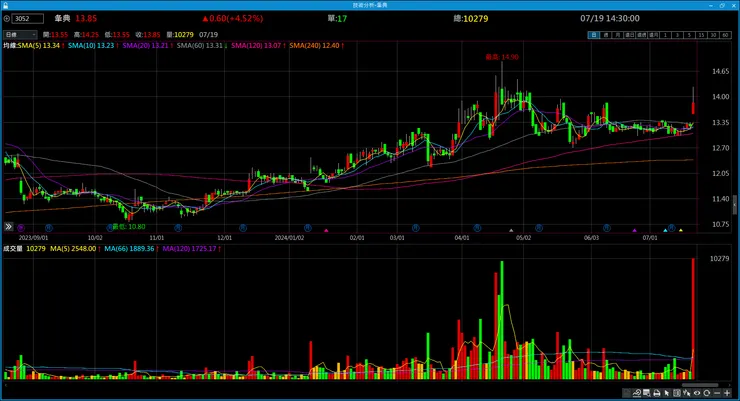This screenshot has width=740, height=401.
Task: Click the circular refresh icon
Action: 706,393
